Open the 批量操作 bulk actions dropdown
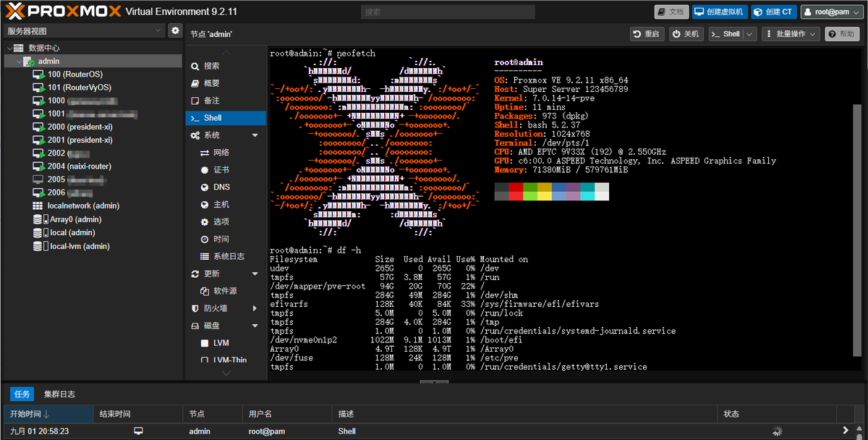The image size is (868, 440). pyautogui.click(x=791, y=34)
